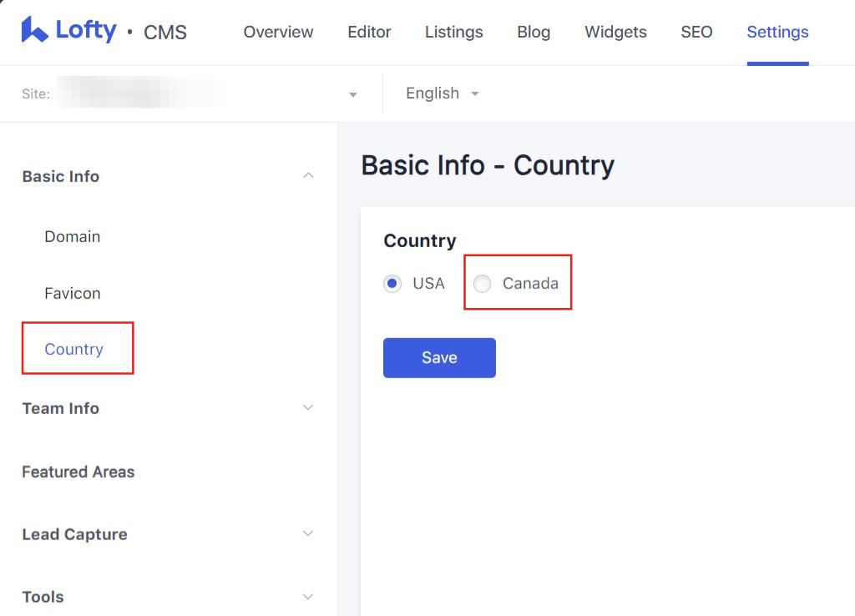
Task: Expand the Team Info section
Action: pyautogui.click(x=308, y=408)
